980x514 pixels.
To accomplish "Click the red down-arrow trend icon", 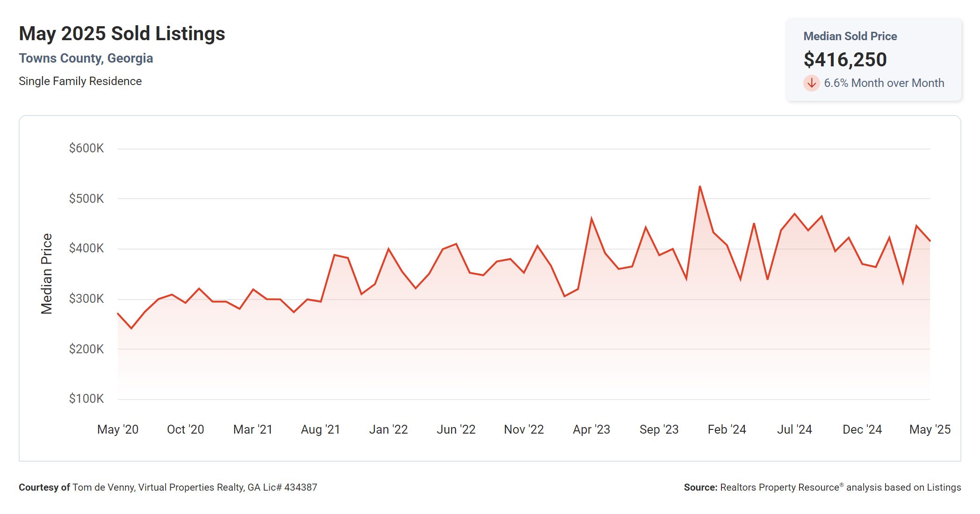I will pyautogui.click(x=811, y=83).
